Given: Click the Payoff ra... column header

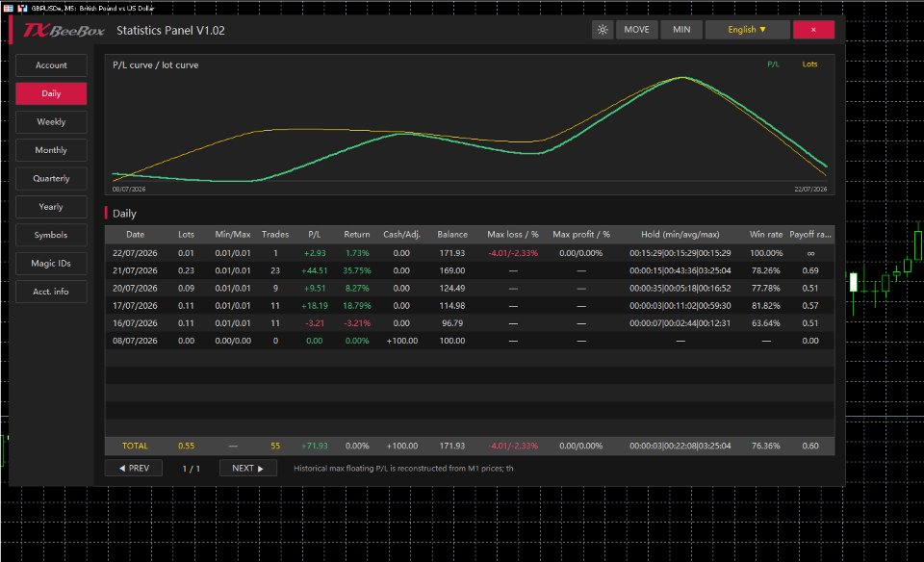Looking at the screenshot, I should (810, 235).
